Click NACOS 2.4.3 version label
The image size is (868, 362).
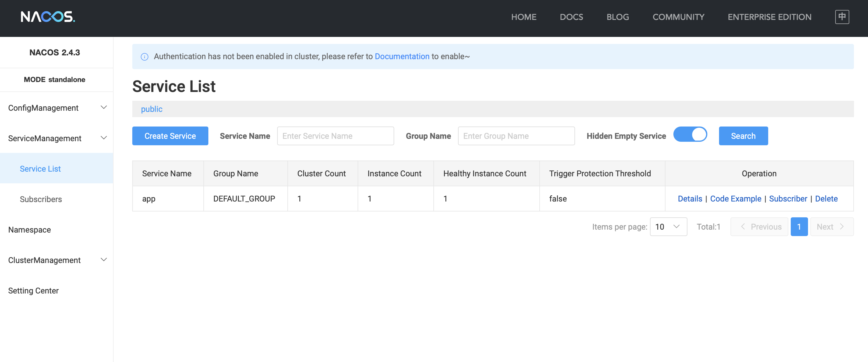pos(55,53)
